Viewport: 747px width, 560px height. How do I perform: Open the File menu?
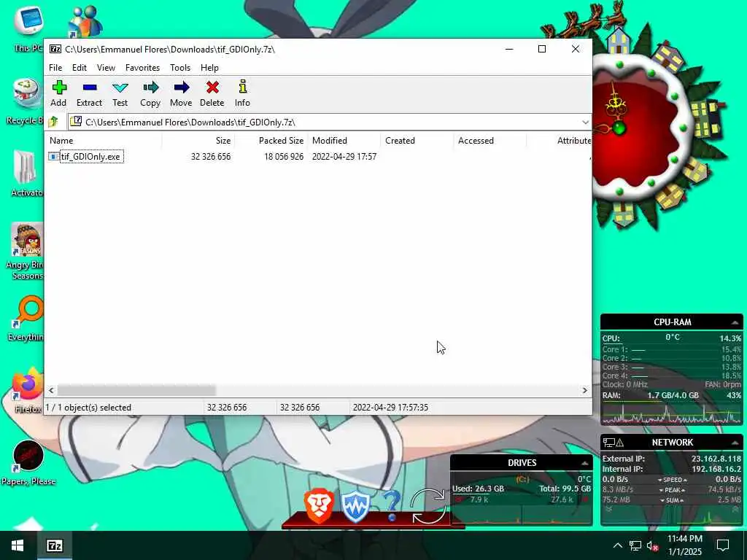point(55,68)
